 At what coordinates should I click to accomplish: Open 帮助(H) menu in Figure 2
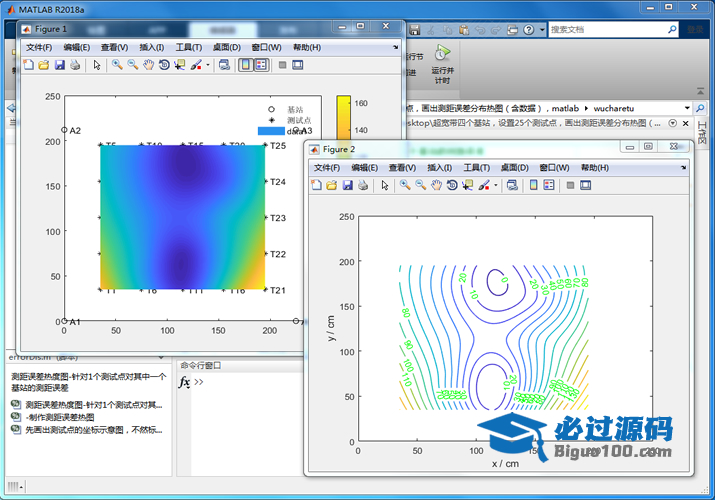[x=595, y=168]
